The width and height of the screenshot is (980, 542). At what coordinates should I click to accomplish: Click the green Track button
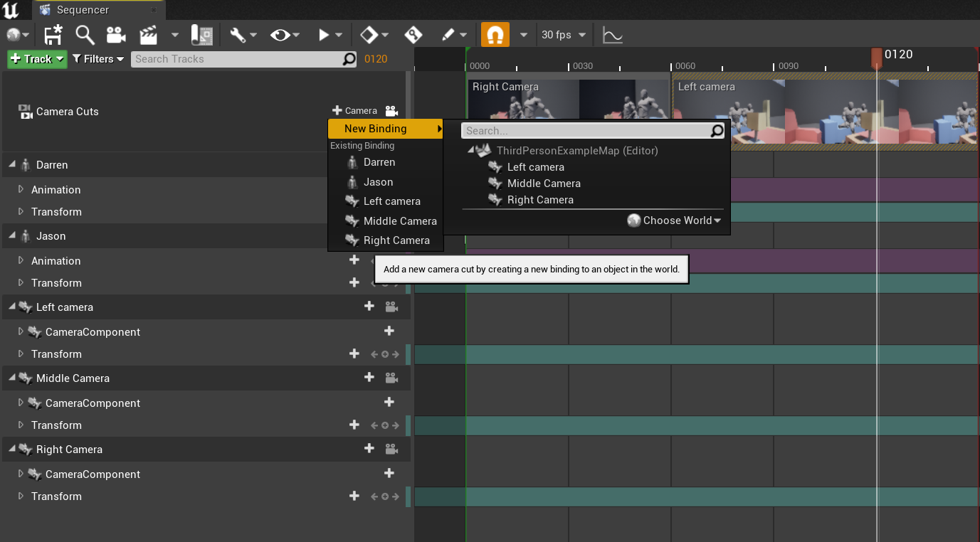(x=37, y=59)
